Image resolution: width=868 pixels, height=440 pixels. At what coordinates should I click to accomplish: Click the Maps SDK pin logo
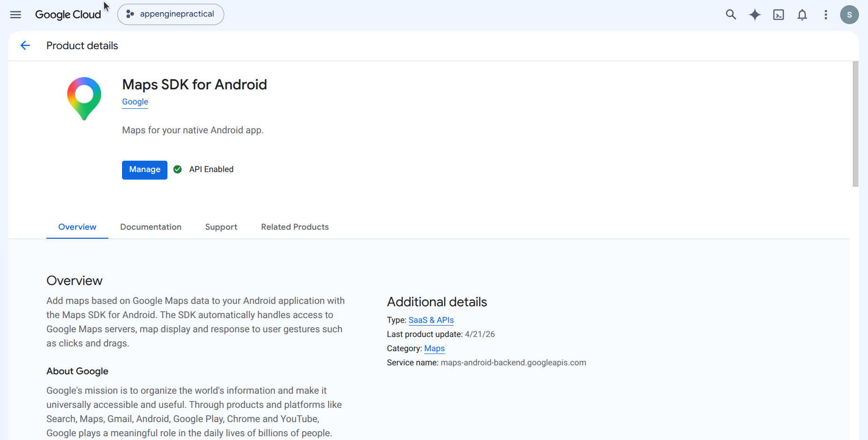coord(84,99)
